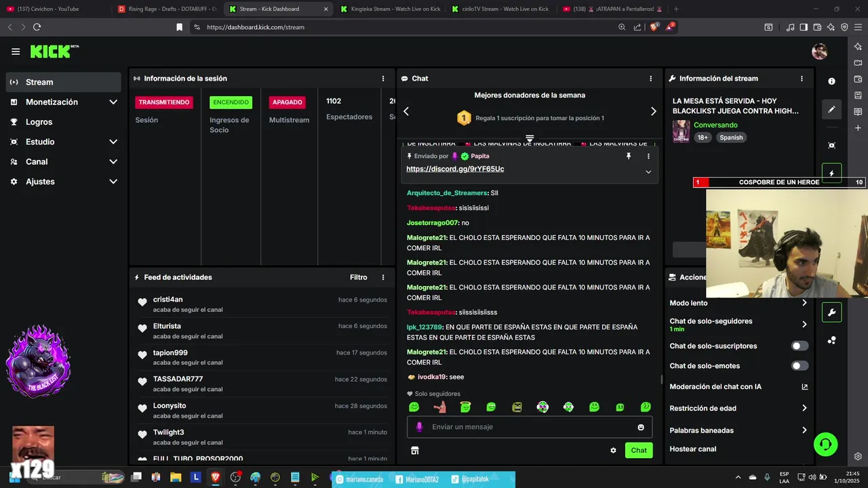The width and height of the screenshot is (868, 488).
Task: Open the three-dot menu of Feed de actividades
Action: [x=383, y=277]
